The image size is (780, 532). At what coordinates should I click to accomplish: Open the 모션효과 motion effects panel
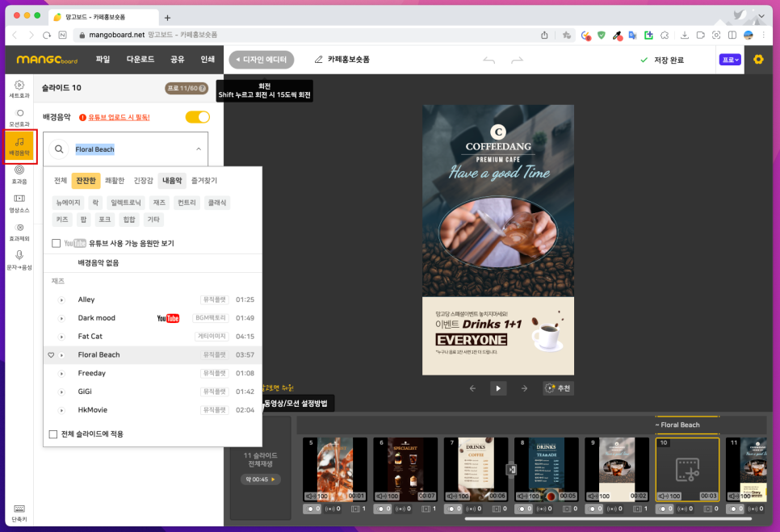(19, 118)
